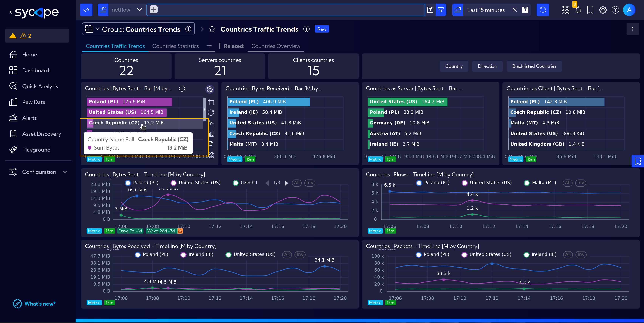Open the time range selector icon
Image resolution: width=644 pixels, height=323 pixels.
457,10
